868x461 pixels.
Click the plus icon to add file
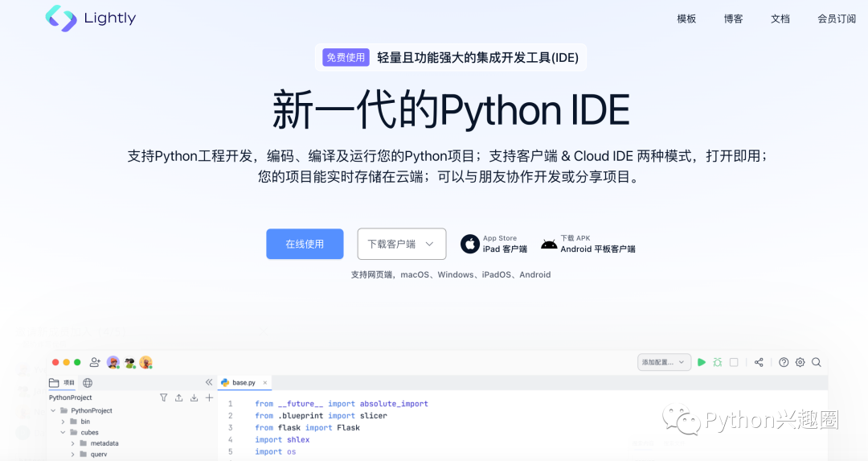pos(209,397)
